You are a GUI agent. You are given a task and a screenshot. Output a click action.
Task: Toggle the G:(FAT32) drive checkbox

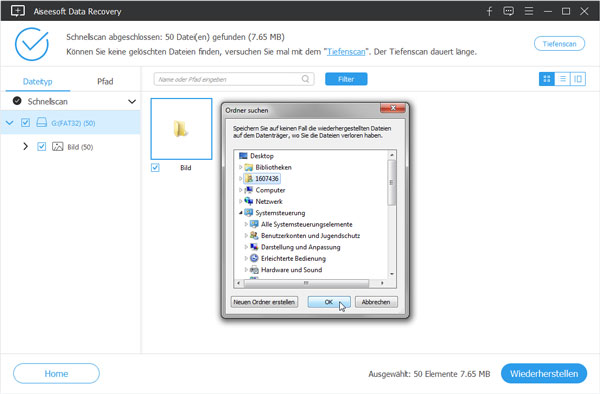click(x=26, y=123)
